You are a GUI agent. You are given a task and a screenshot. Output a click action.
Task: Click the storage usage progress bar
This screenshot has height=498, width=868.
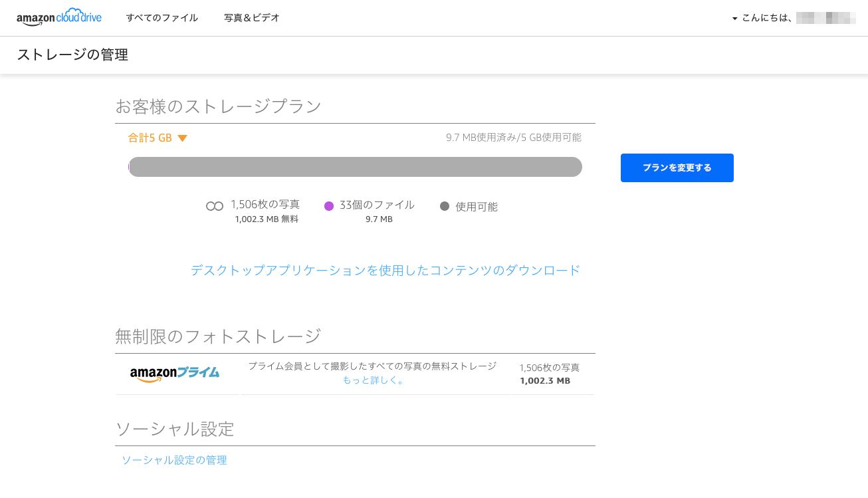click(x=355, y=167)
